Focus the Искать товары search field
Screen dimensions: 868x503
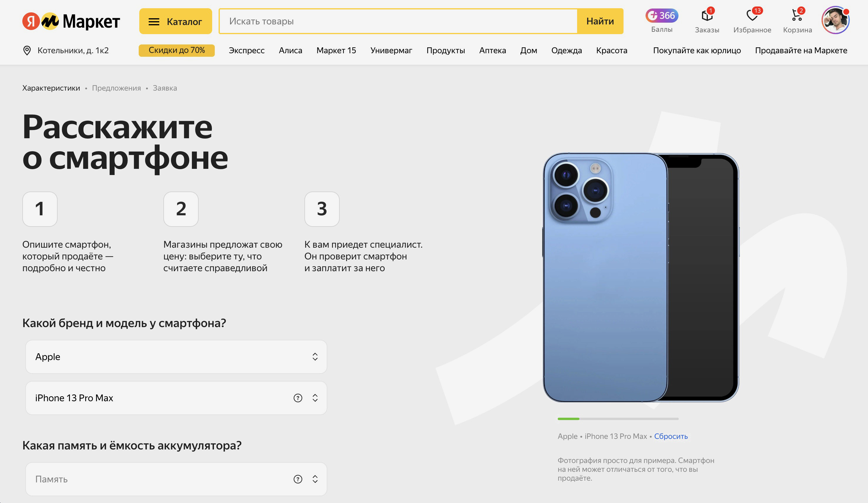398,21
